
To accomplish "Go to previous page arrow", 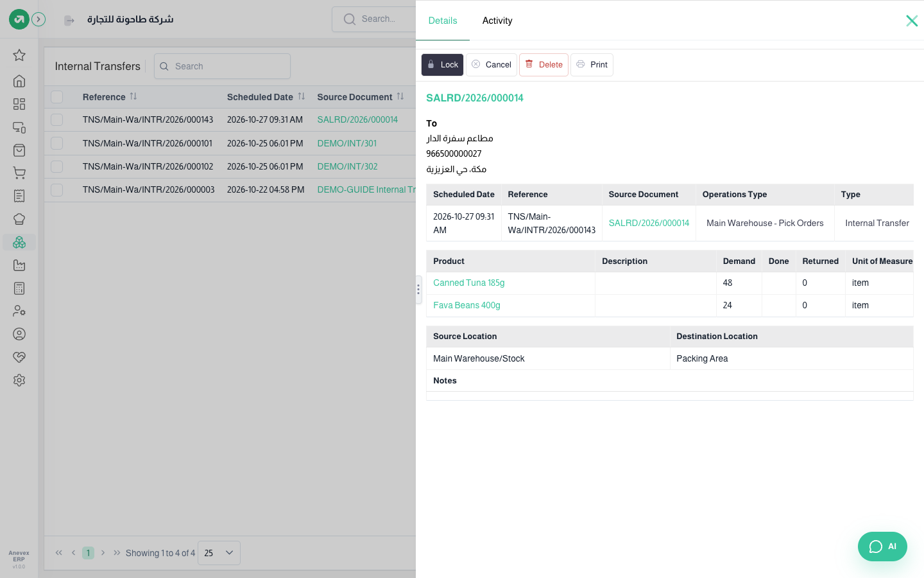I will tap(74, 553).
